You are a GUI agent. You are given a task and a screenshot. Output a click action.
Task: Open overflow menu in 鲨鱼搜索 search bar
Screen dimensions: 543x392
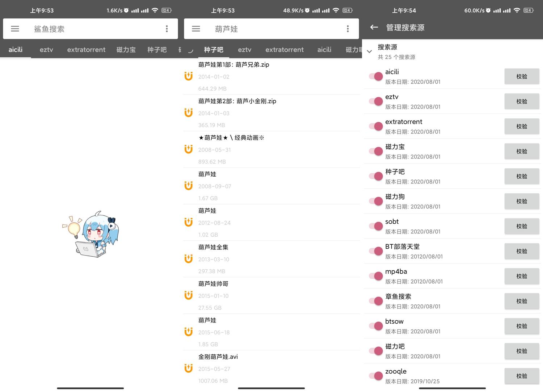click(x=167, y=29)
